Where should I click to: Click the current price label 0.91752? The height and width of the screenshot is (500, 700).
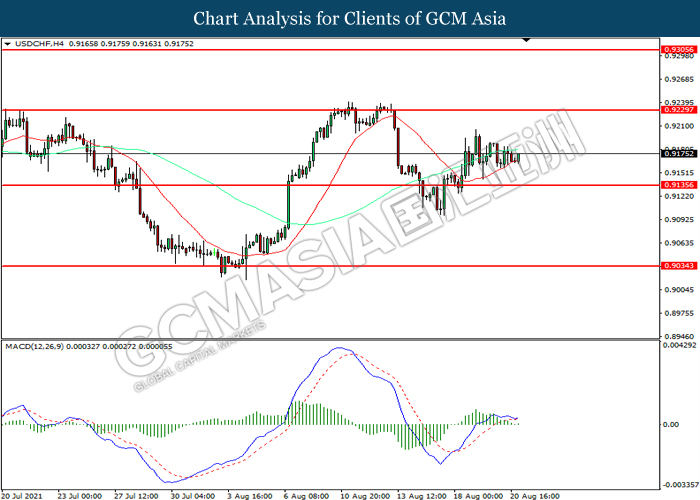point(679,154)
